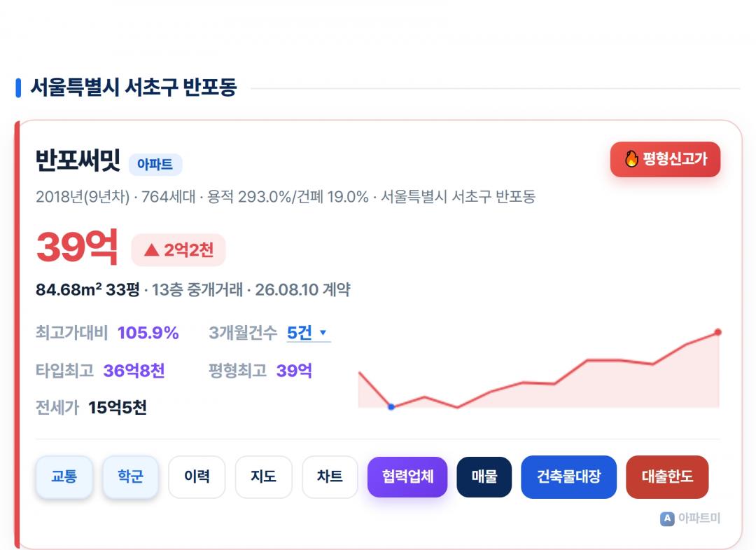
Task: Click the red latest point on chart
Action: (x=718, y=332)
